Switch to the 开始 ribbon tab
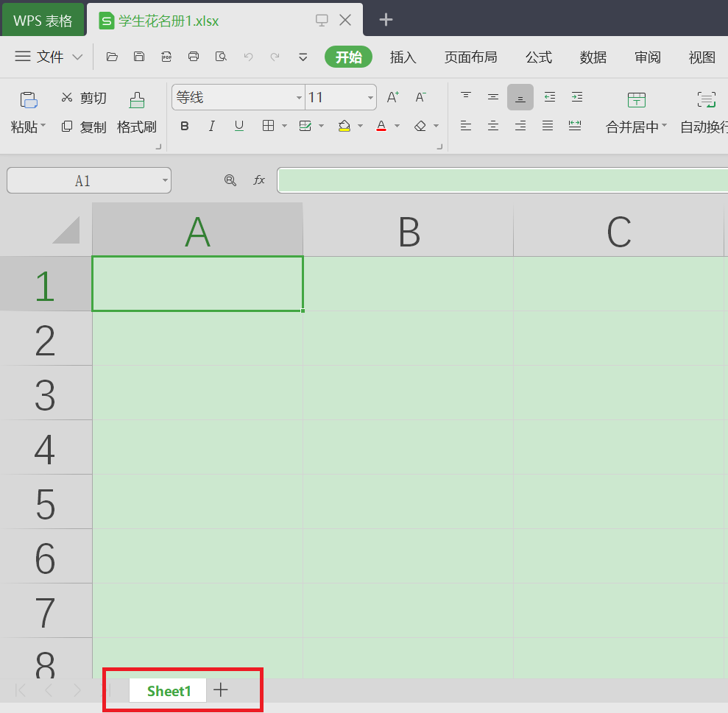This screenshot has height=713, width=728. click(x=348, y=57)
